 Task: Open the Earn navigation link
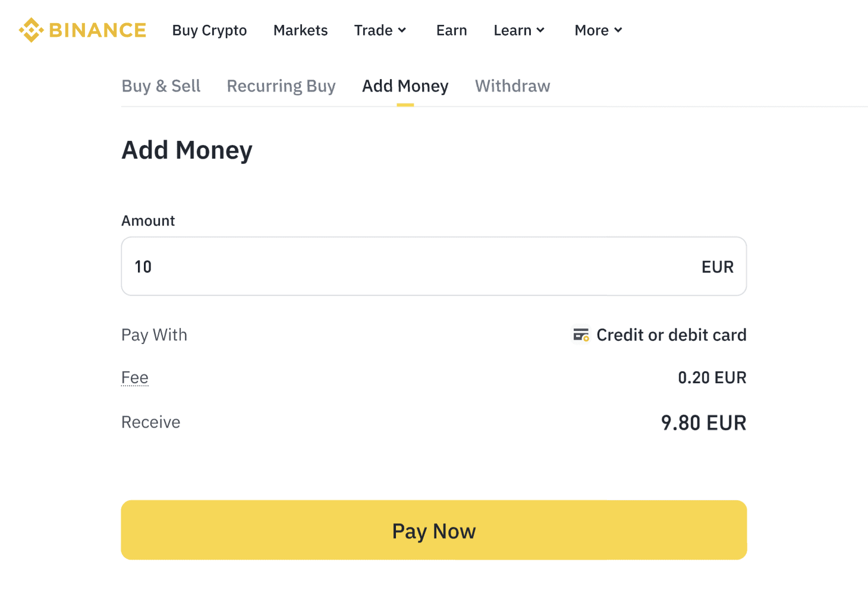tap(451, 30)
